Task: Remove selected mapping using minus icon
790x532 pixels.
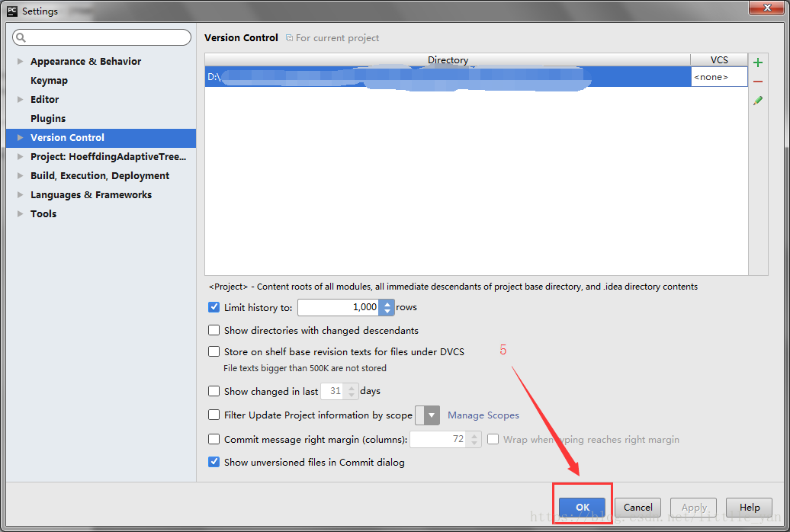Action: 758,81
